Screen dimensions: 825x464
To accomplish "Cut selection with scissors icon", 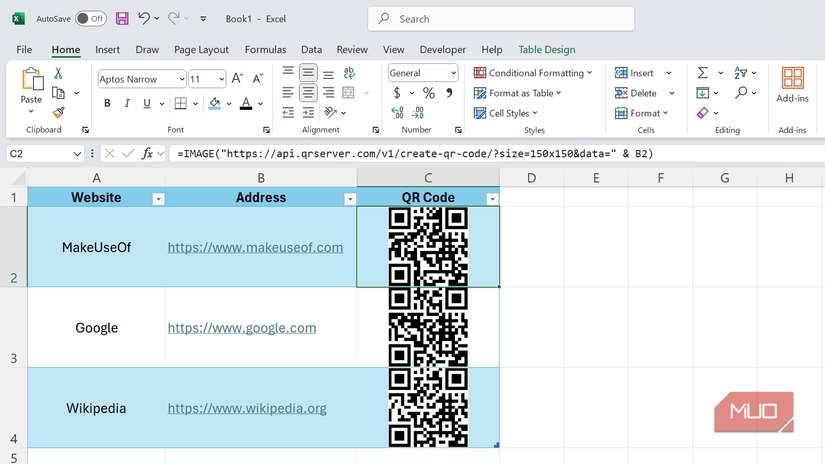I will click(58, 73).
